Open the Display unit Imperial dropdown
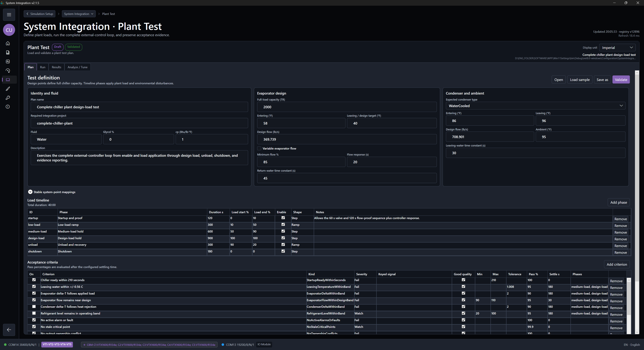This screenshot has height=350, width=644. coord(617,47)
